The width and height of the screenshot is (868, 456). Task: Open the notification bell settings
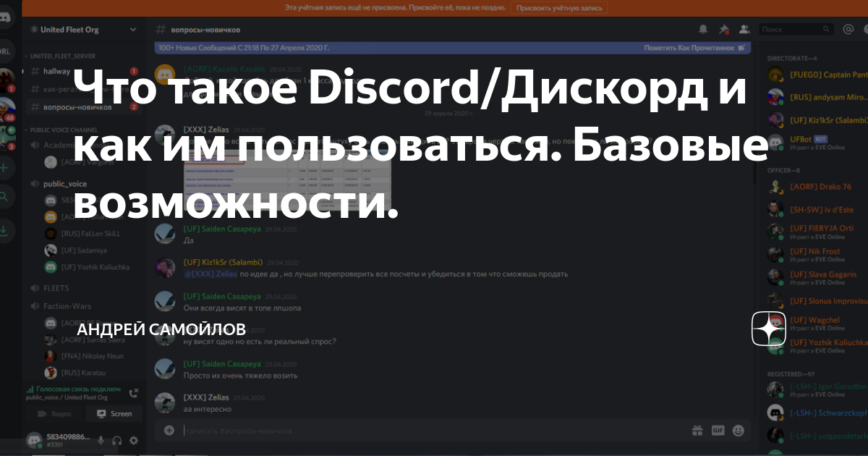[x=703, y=30]
